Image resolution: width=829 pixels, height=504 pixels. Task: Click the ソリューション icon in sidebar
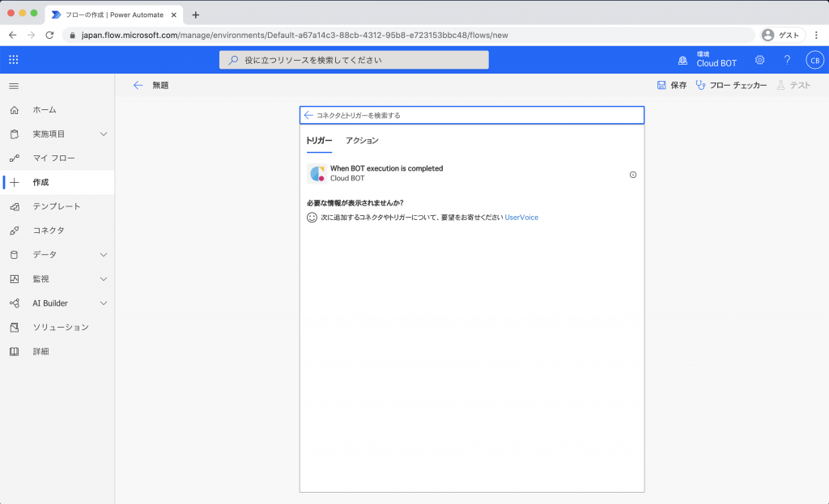(x=15, y=328)
